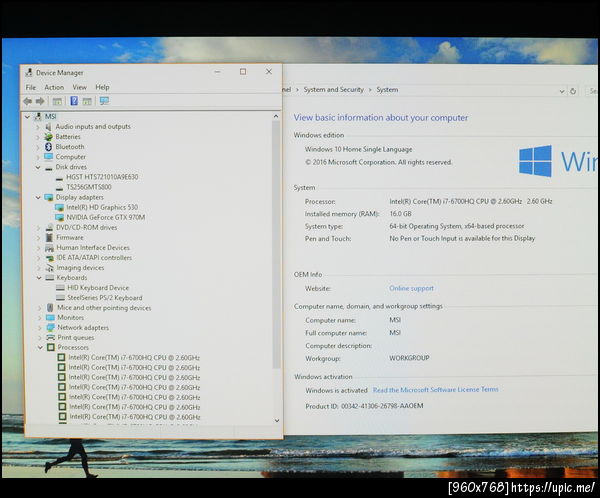Select the Imaging devices category icon
The height and width of the screenshot is (498, 600).
(49, 268)
